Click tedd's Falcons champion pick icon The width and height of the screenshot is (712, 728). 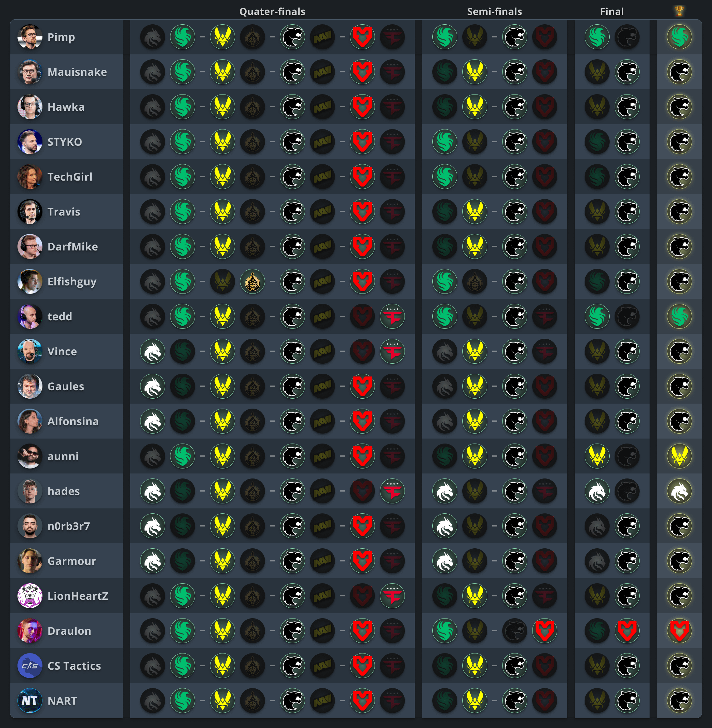click(x=679, y=317)
